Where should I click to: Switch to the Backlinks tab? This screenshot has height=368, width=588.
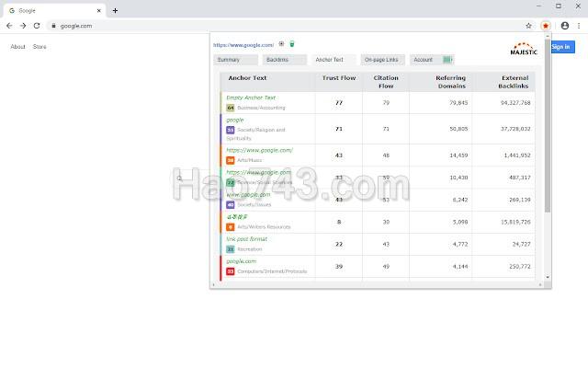pos(285,60)
